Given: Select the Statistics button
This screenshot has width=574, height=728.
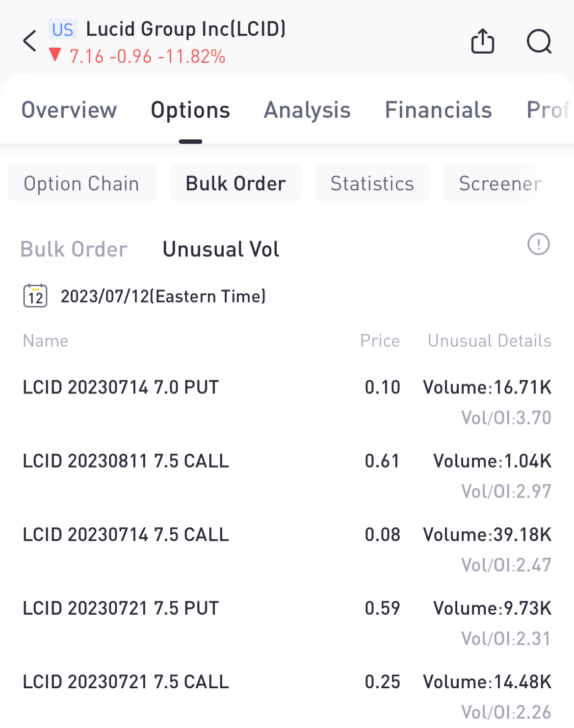Looking at the screenshot, I should (x=372, y=183).
